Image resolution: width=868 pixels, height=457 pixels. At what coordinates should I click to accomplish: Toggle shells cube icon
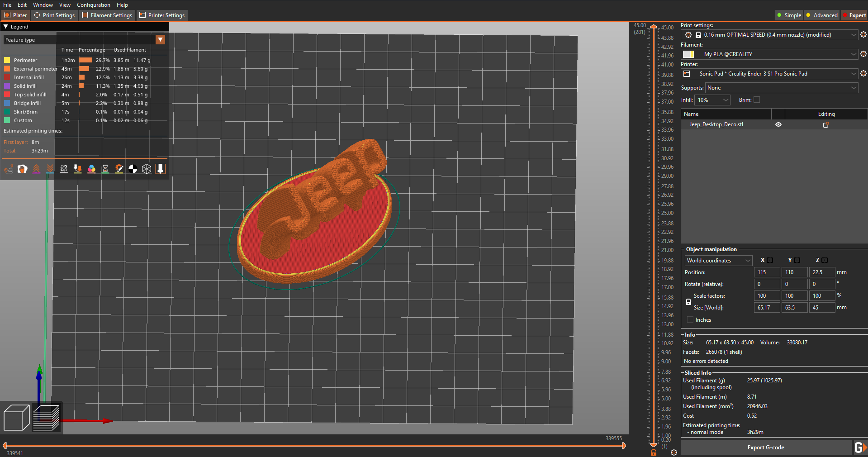(147, 169)
